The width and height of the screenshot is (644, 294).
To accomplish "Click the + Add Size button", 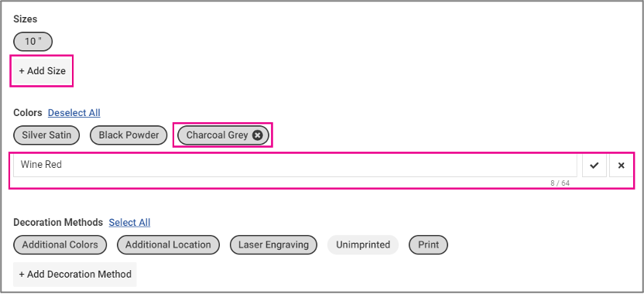I will (42, 71).
